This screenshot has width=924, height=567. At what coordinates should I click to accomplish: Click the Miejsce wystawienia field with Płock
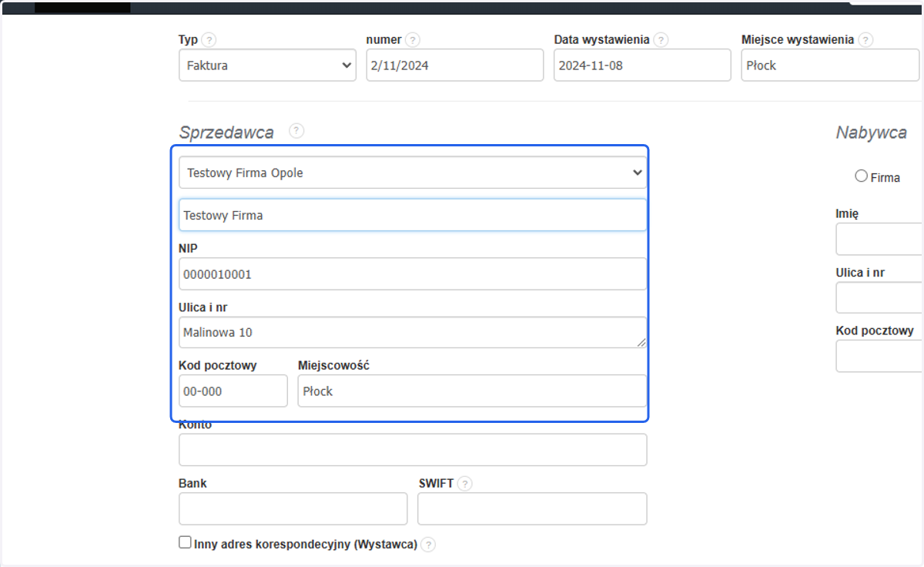coord(830,65)
